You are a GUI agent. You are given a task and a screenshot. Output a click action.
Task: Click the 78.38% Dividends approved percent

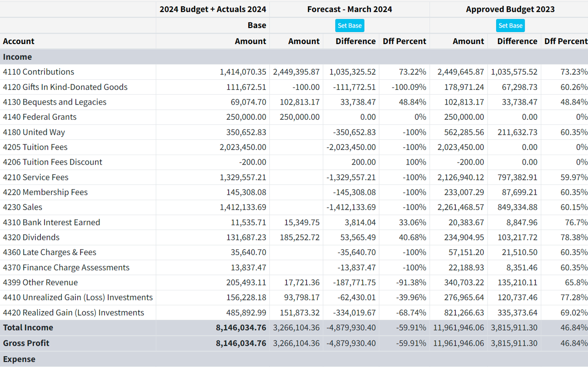574,237
